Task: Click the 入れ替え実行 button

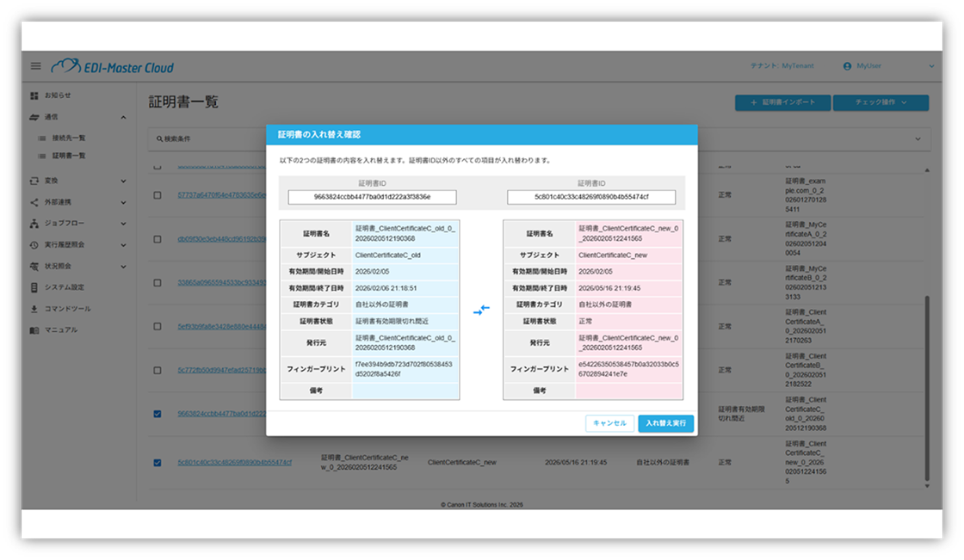Action: point(665,423)
